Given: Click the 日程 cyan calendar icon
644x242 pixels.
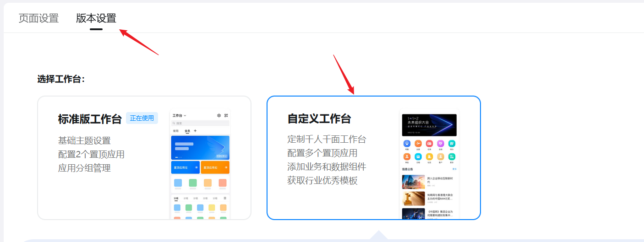Looking at the screenshot, I should (418, 157).
